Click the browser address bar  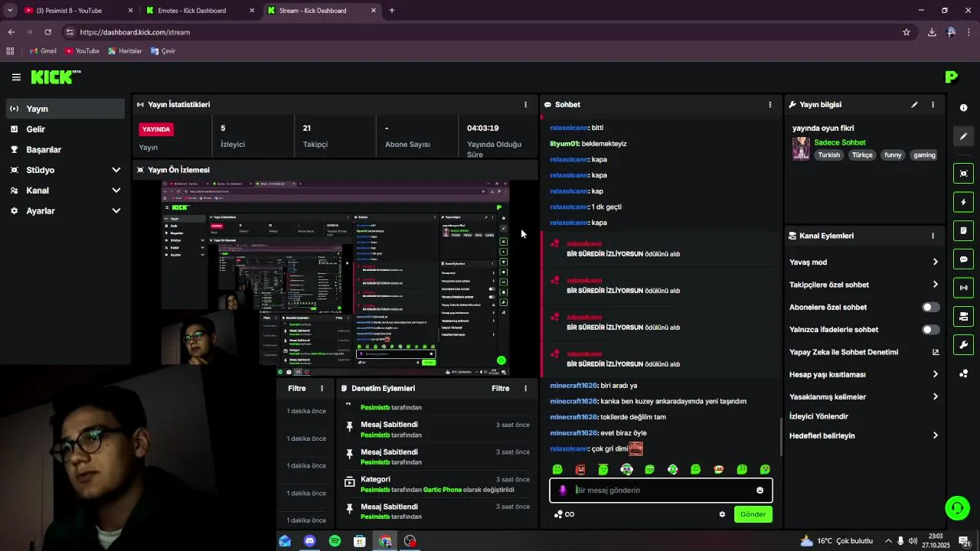click(x=482, y=32)
